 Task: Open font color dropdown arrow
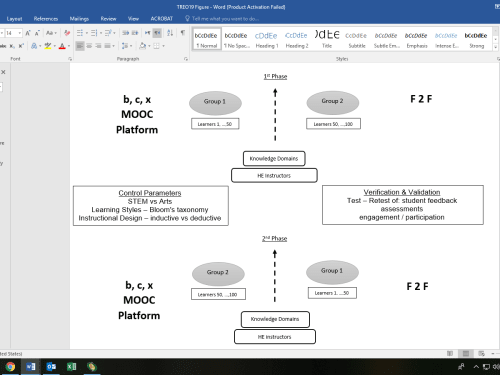coord(69,46)
